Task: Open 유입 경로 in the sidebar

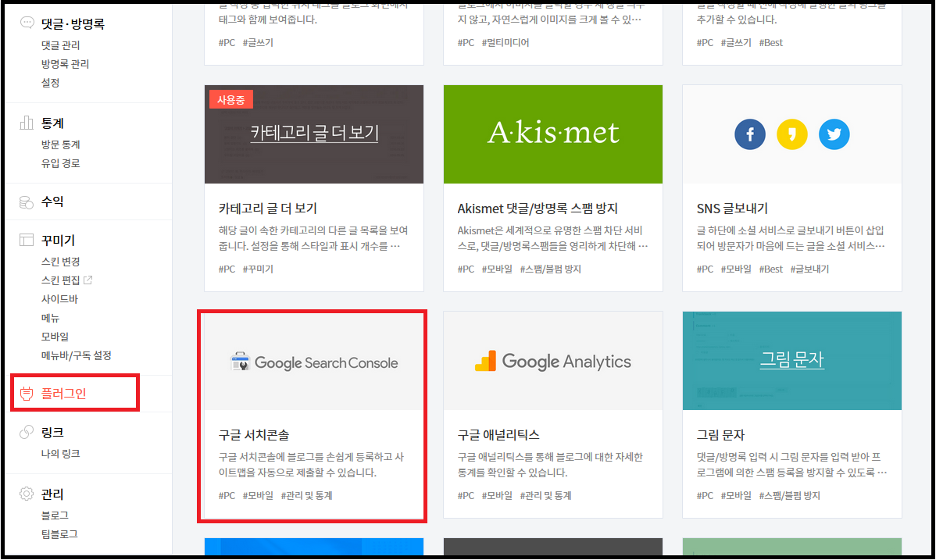Action: [60, 163]
